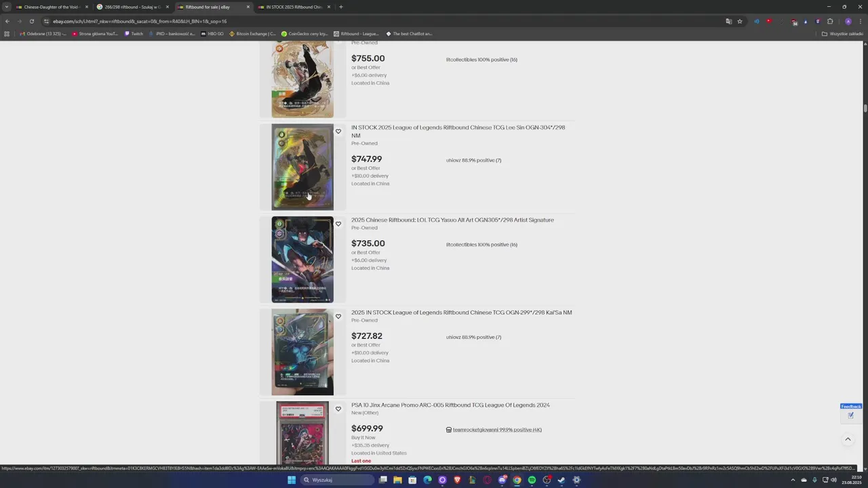Open Brave browser from taskbar
The image size is (868, 488).
point(457,480)
